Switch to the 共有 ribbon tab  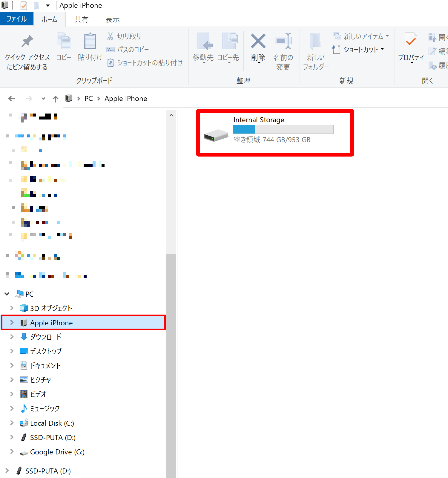click(81, 19)
